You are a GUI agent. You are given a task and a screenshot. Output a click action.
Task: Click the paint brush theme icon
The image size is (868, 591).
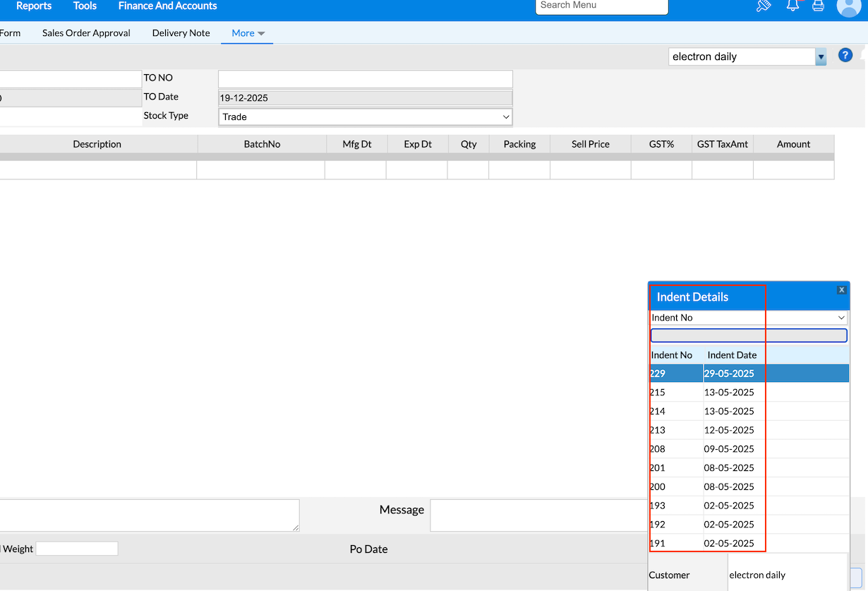coord(764,6)
